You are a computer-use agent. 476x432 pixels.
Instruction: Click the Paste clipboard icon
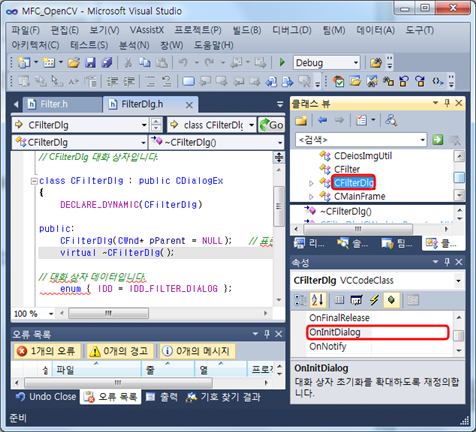(162, 63)
